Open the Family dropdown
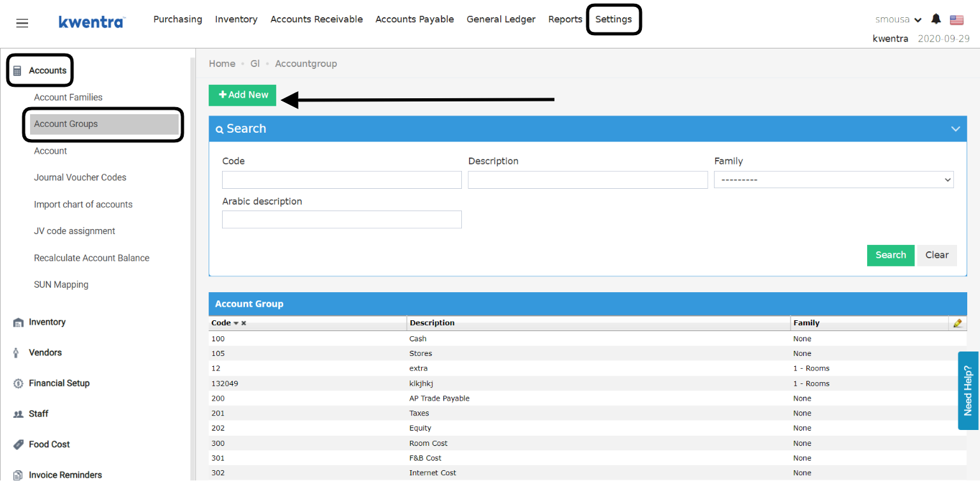 click(834, 180)
